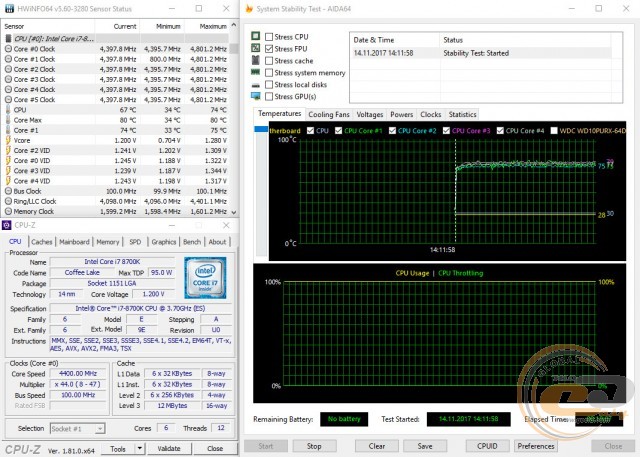Click the voltage bolt icon beside Vcore
The image size is (640, 457).
pos(8,140)
